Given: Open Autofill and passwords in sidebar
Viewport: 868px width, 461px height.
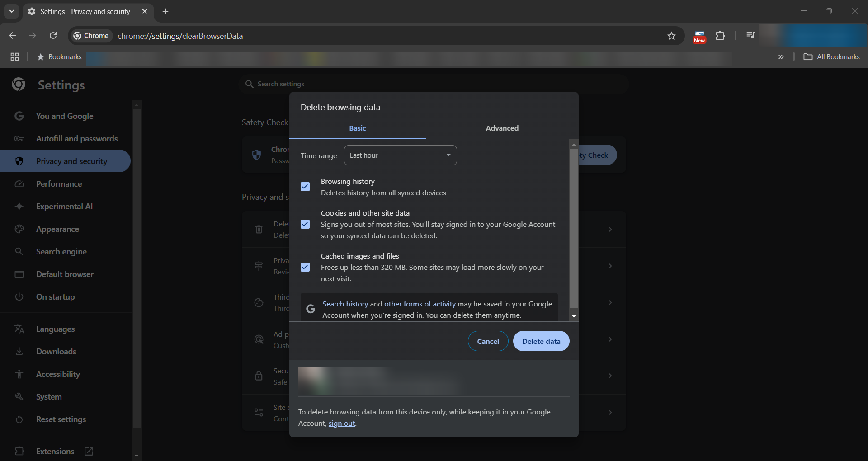Looking at the screenshot, I should coord(66,139).
